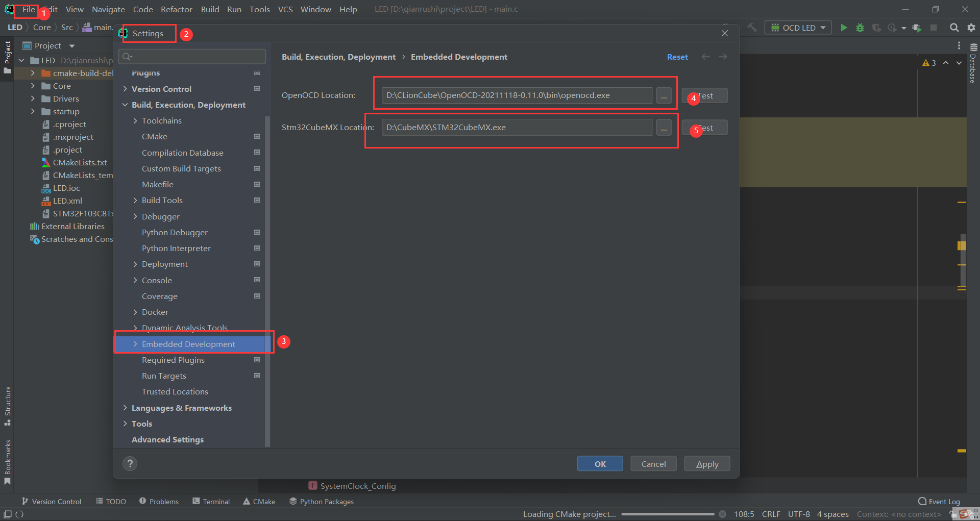Click the Profile run icon with clock

click(x=892, y=28)
